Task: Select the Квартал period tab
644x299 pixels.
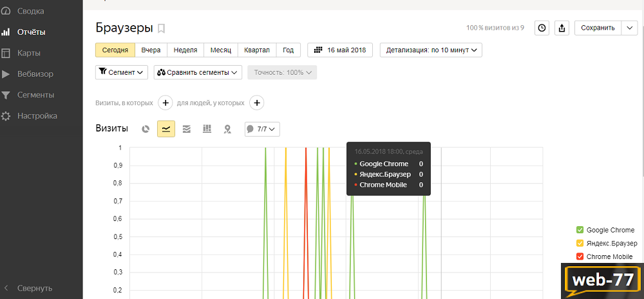Action: (x=257, y=50)
